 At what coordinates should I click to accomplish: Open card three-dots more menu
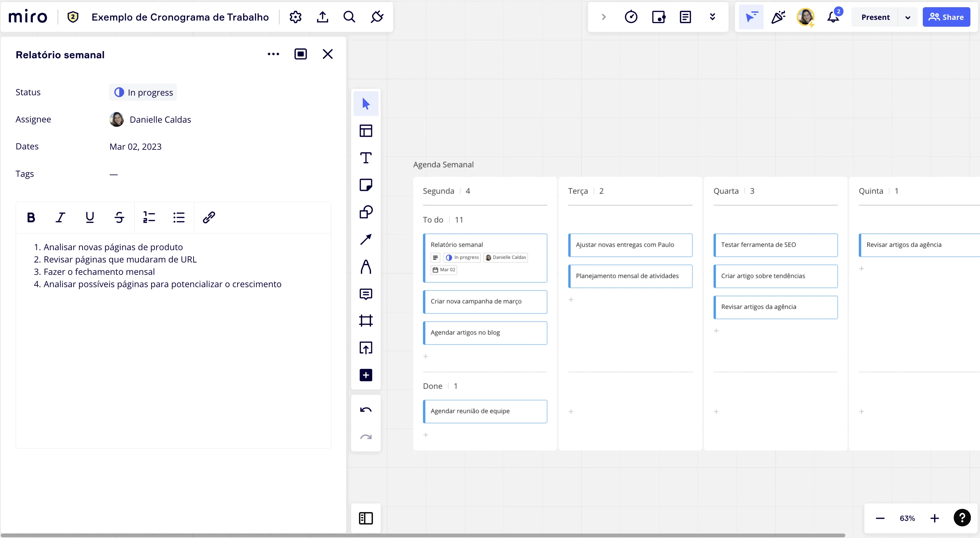273,54
